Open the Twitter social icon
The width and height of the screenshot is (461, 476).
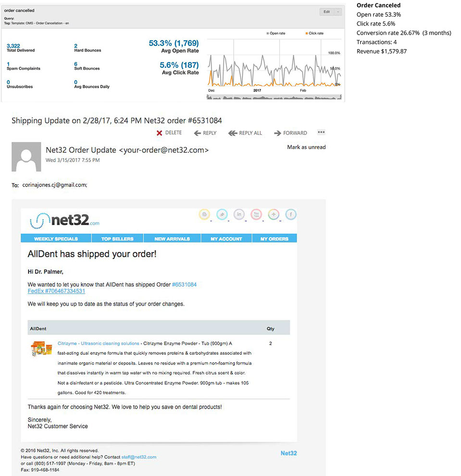click(222, 214)
